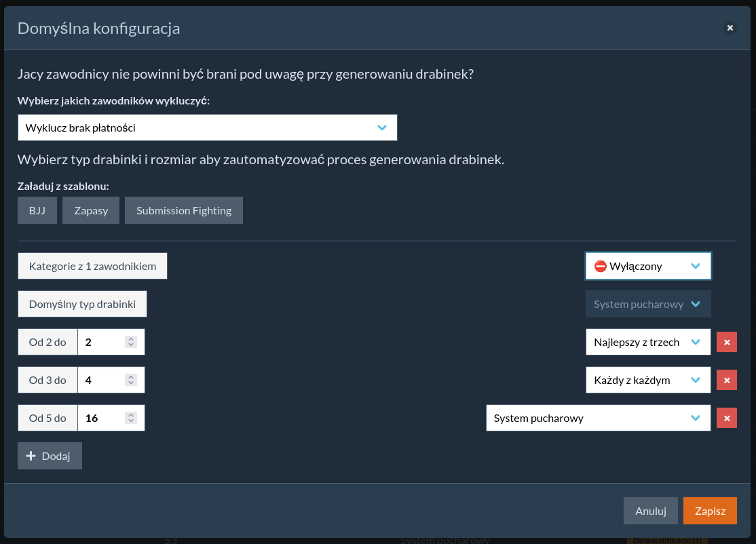Save configuration with Zapisz button
The height and width of the screenshot is (544, 756).
[710, 511]
